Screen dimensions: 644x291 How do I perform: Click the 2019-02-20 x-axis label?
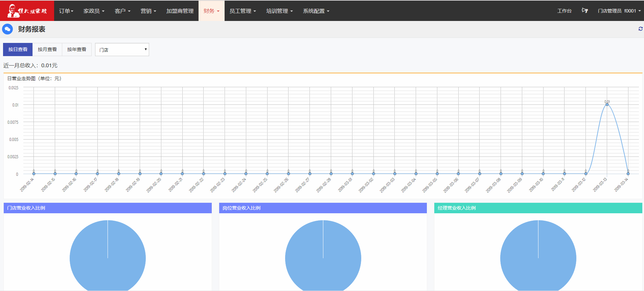154,185
